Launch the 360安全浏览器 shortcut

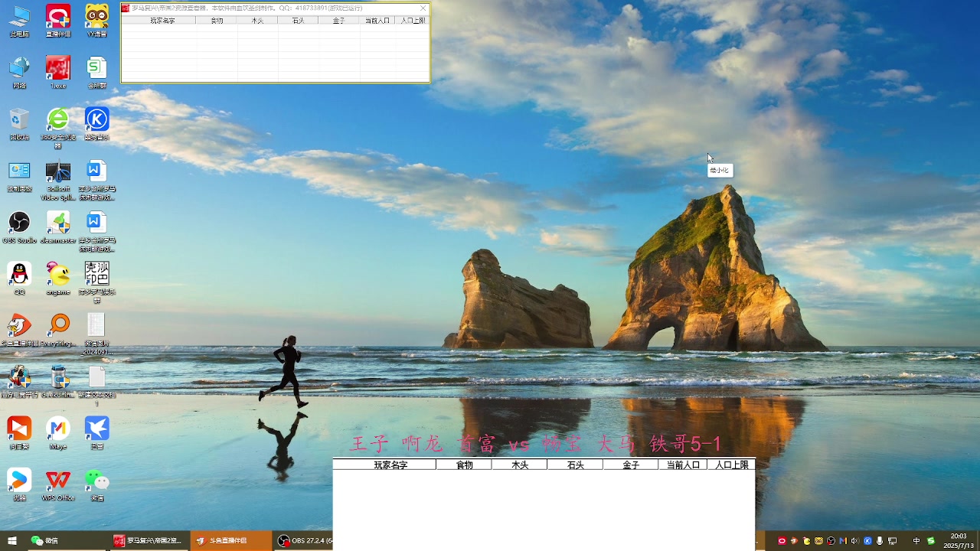58,128
